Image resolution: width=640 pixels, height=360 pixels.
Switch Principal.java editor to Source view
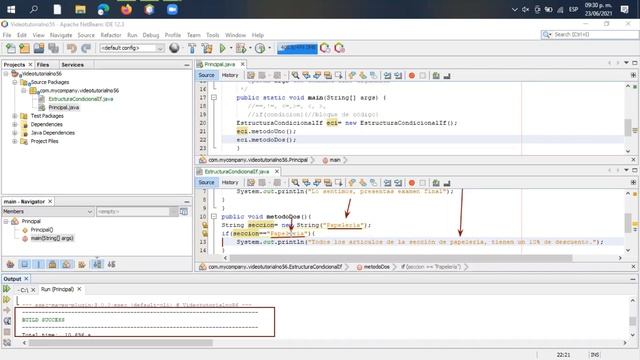(207, 75)
